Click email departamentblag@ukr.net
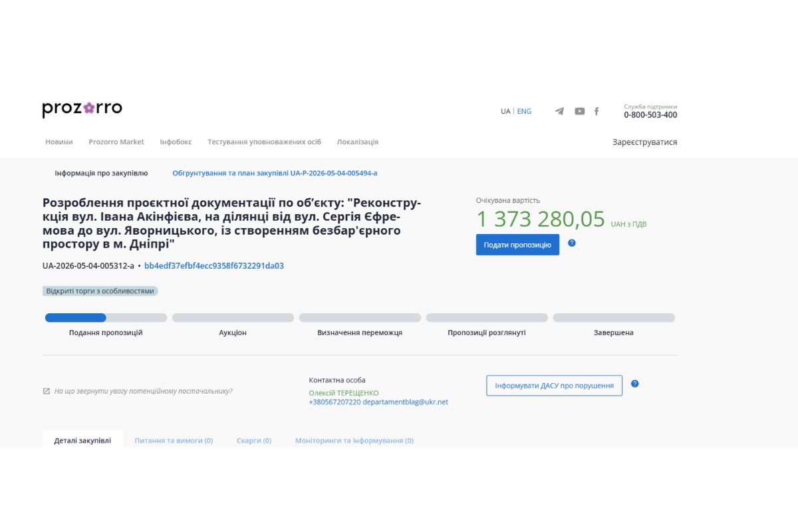The height and width of the screenshot is (532, 798). coord(406,402)
